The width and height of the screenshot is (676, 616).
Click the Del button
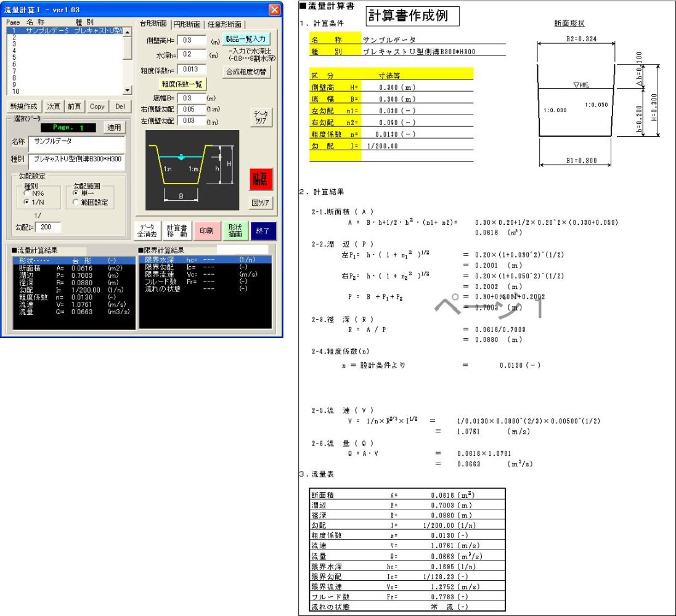pyautogui.click(x=120, y=107)
